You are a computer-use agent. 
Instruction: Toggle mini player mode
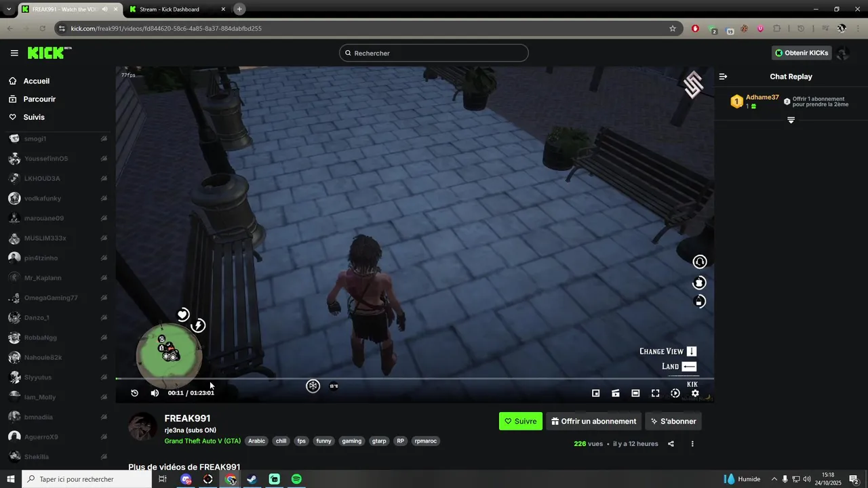(595, 393)
